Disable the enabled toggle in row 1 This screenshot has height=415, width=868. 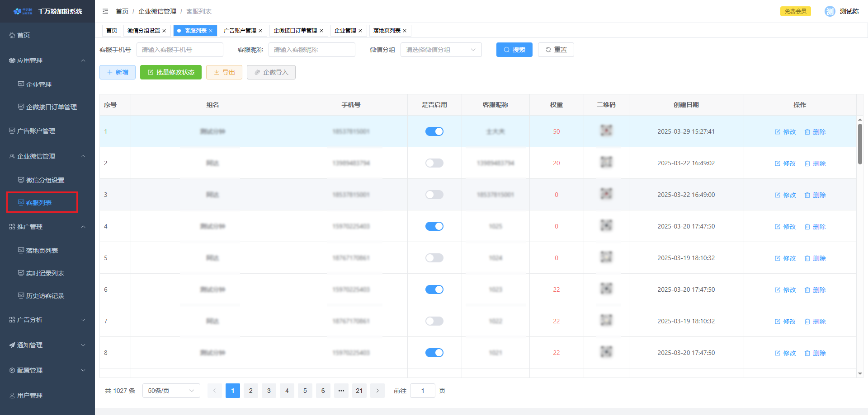434,131
